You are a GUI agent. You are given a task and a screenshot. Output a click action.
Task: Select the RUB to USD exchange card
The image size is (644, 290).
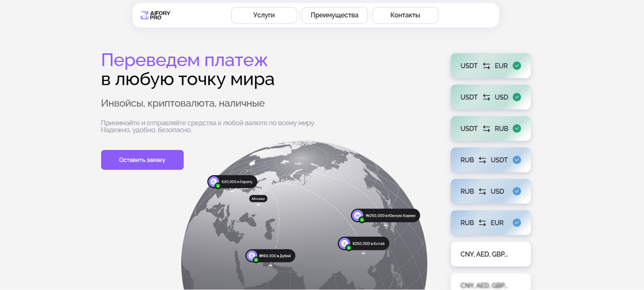click(491, 191)
